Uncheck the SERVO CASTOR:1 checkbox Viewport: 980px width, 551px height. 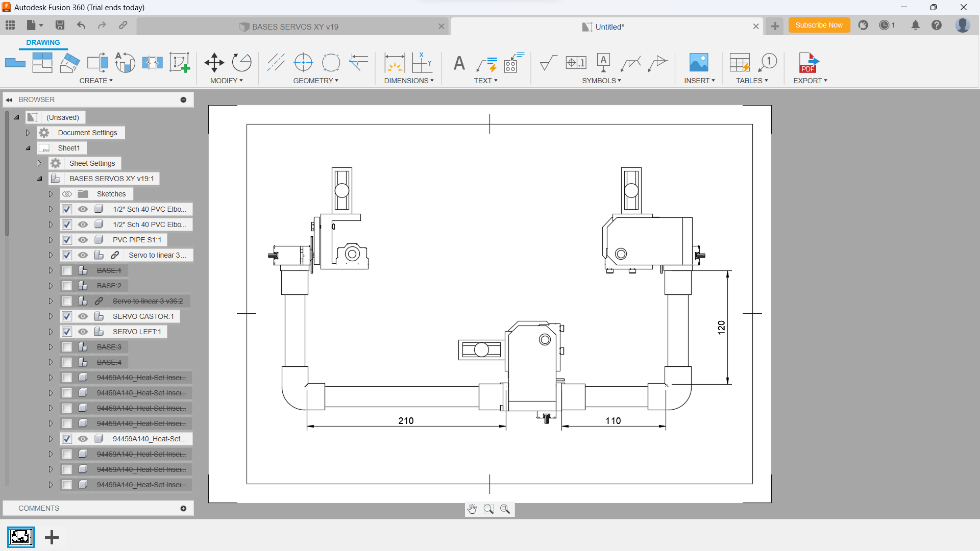(67, 316)
